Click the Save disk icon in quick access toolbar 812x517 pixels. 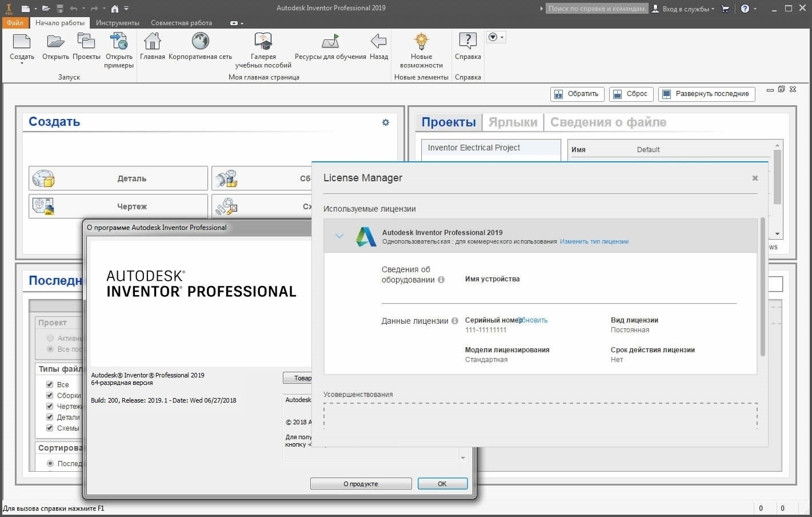[x=59, y=9]
